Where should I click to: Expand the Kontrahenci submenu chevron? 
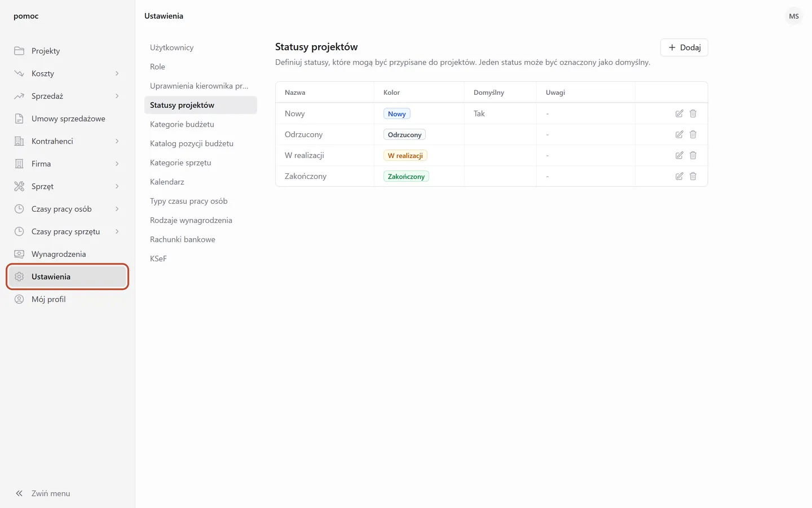117,141
